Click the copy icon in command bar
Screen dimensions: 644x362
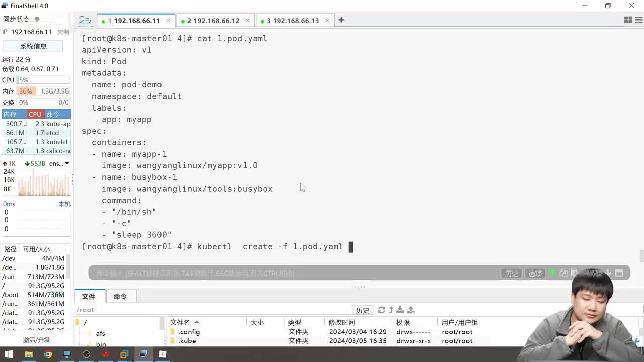tap(564, 273)
